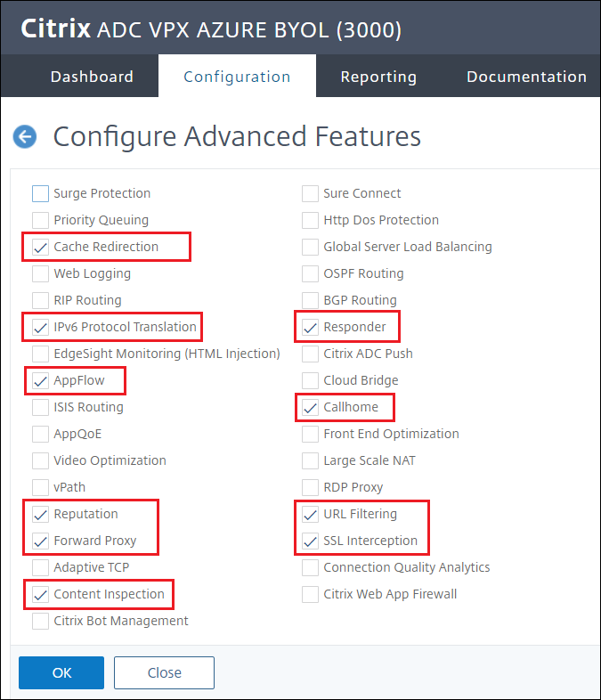Check the Citrix Web App Firewall box
Viewport: 601px width, 700px height.
(310, 594)
